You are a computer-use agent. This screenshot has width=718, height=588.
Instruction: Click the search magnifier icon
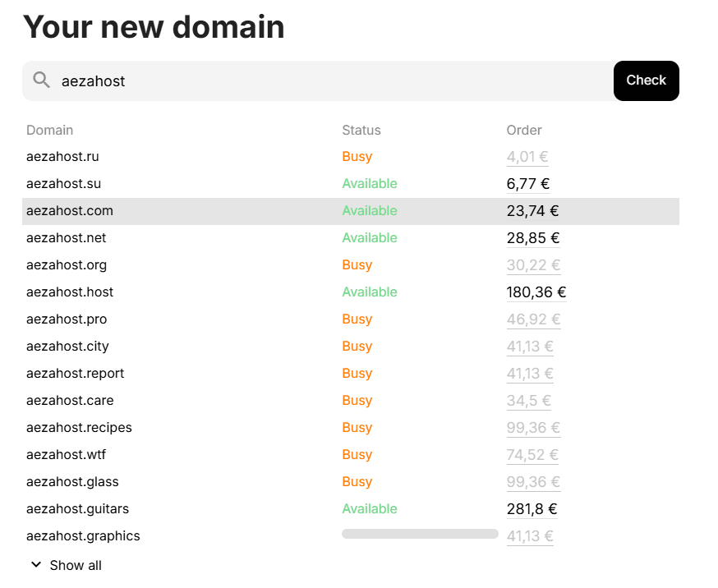pos(41,80)
